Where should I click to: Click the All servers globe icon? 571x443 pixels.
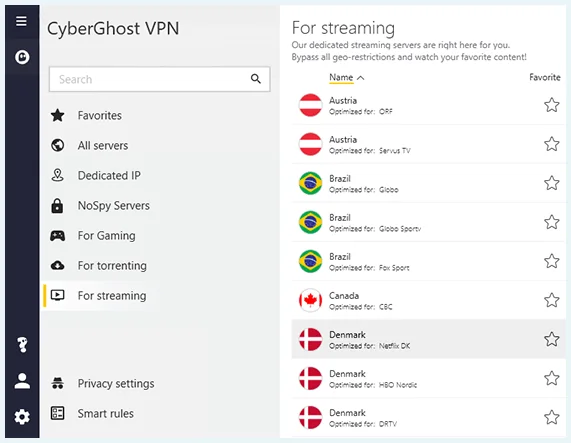58,145
